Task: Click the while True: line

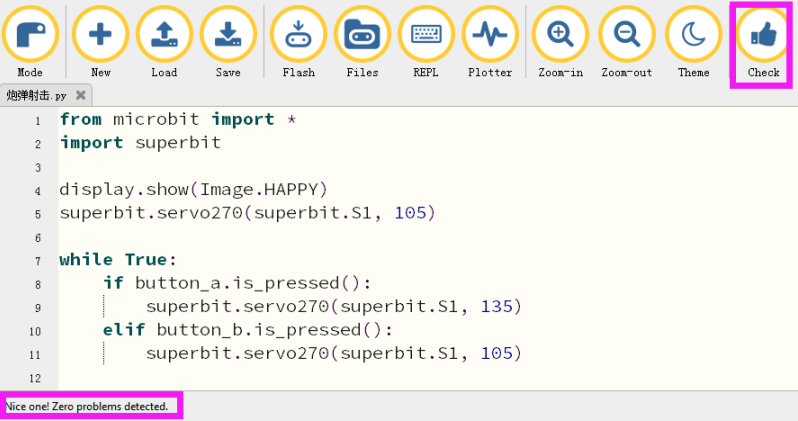Action: [x=118, y=260]
